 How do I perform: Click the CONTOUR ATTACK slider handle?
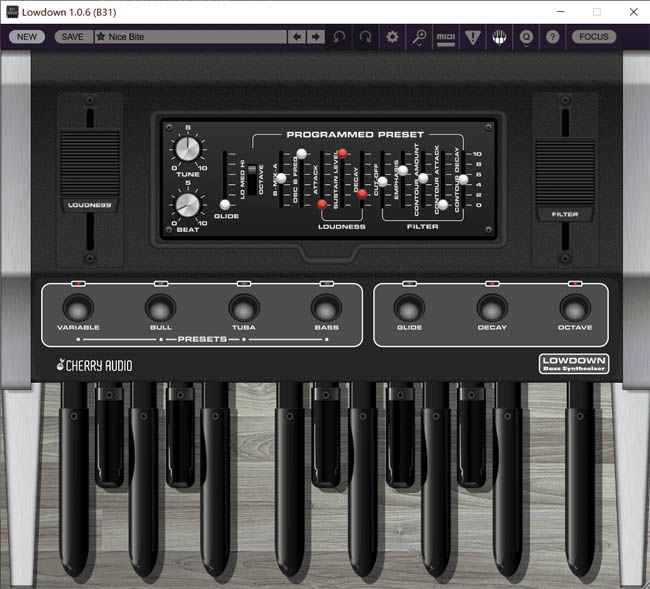pyautogui.click(x=443, y=204)
